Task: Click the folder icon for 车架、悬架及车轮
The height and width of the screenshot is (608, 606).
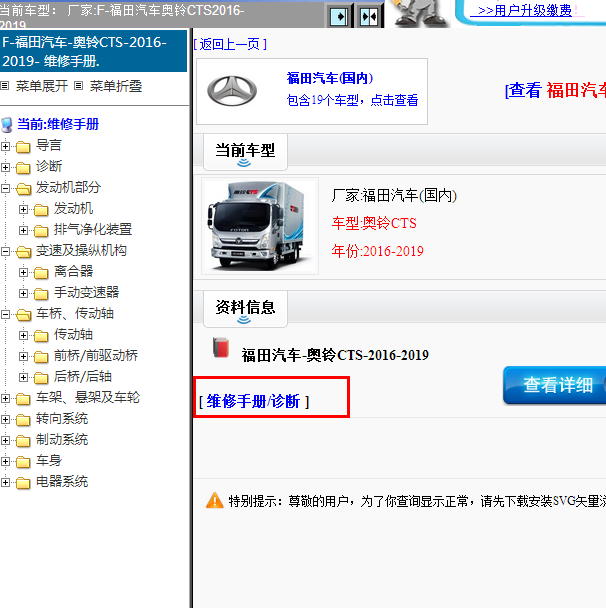Action: (23, 399)
